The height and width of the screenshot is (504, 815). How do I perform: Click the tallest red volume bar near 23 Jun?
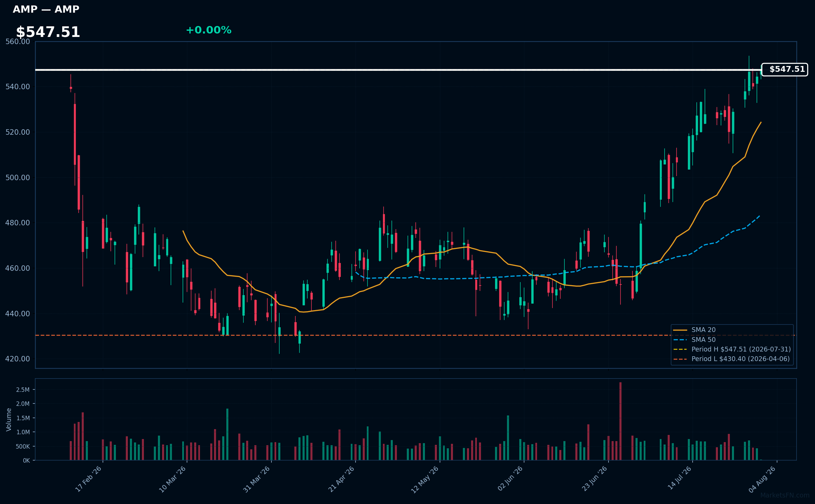coord(620,421)
